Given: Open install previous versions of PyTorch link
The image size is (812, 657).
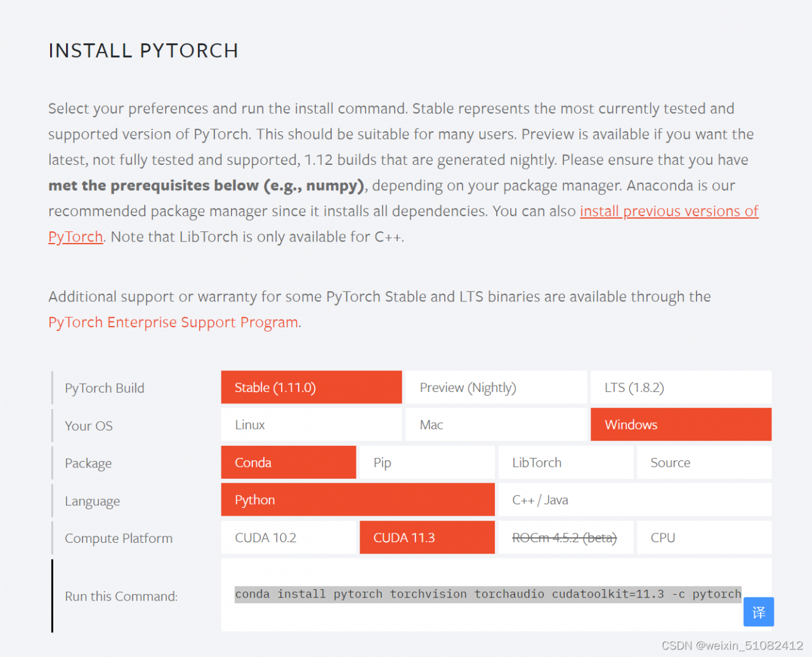Looking at the screenshot, I should click(669, 211).
